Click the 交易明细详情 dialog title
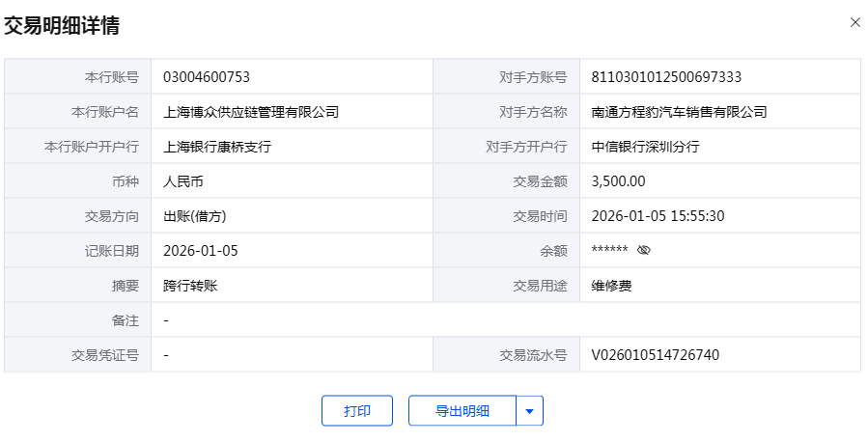This screenshot has width=868, height=442. point(62,26)
